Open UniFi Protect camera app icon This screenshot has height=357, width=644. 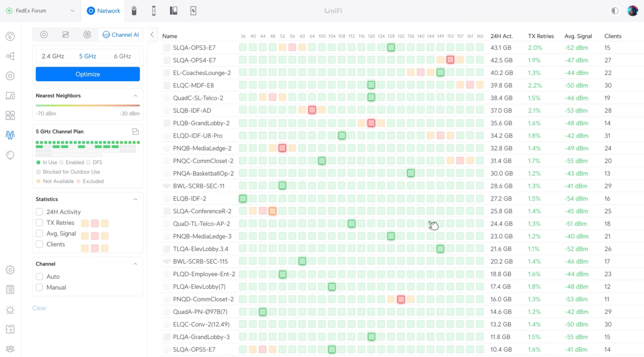[x=134, y=11]
